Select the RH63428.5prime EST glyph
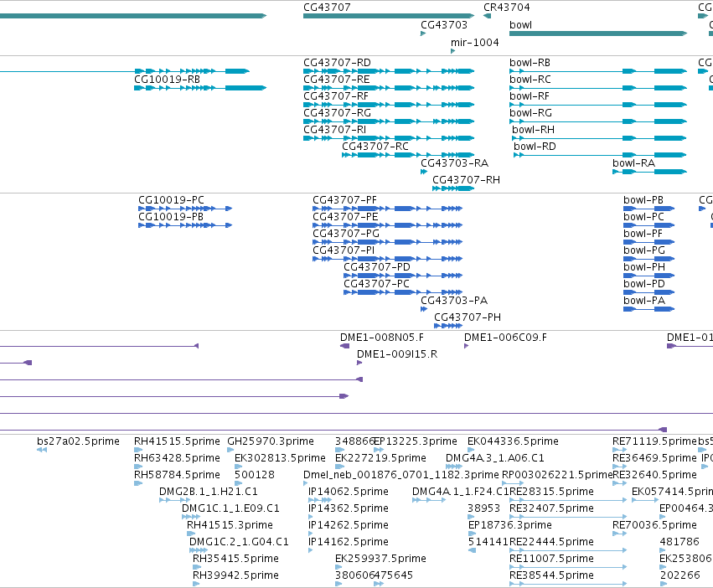 click(x=137, y=467)
